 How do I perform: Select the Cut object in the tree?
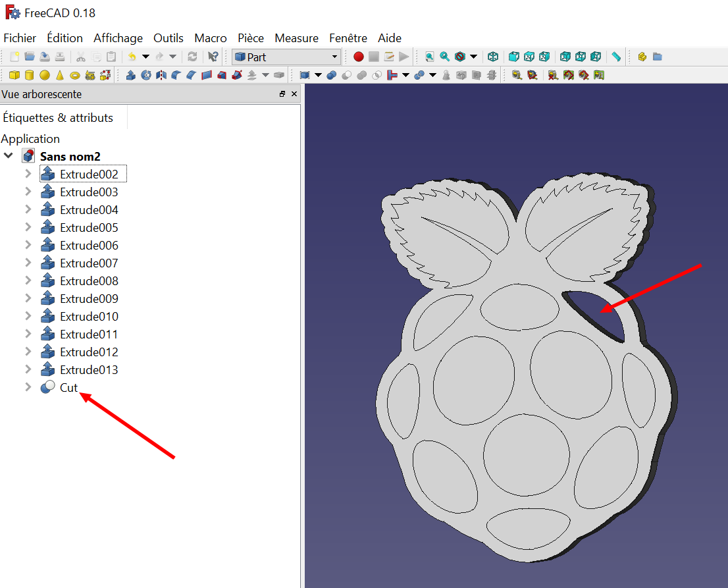tap(68, 387)
